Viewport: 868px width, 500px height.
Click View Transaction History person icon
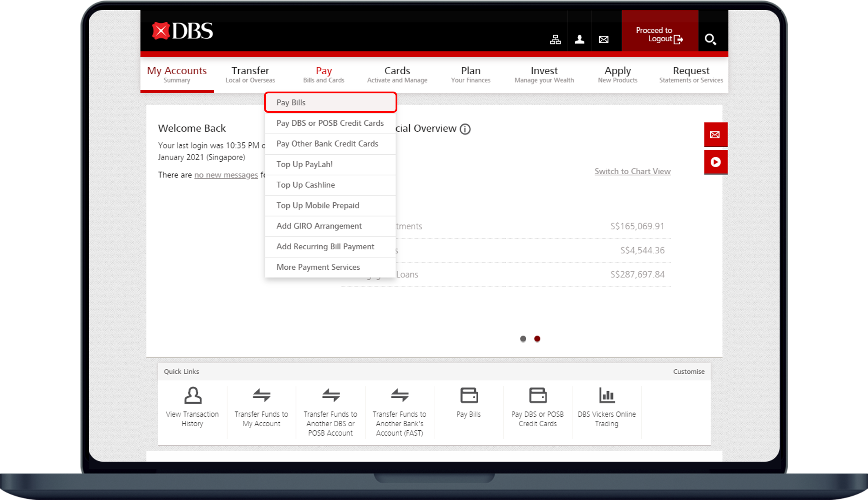193,395
